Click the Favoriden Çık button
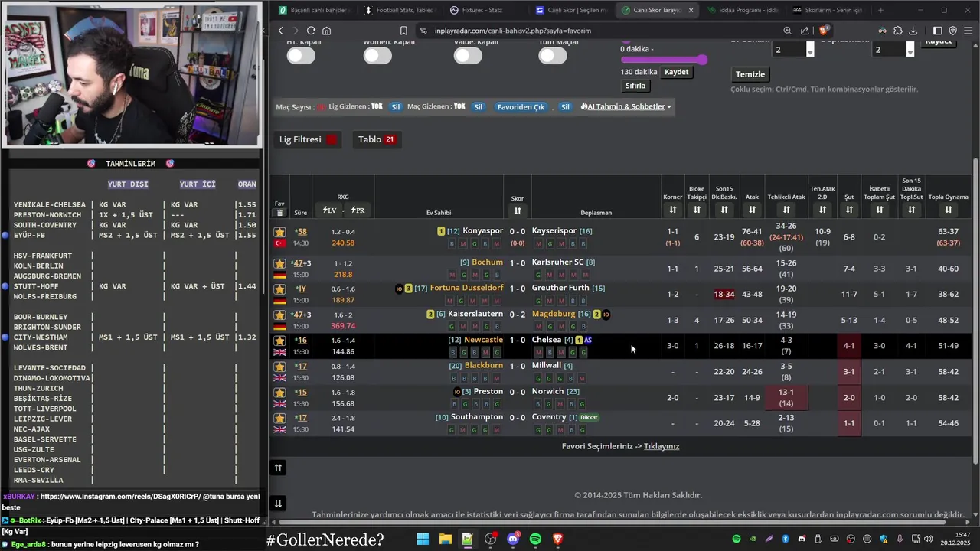The height and width of the screenshot is (551, 980). point(521,107)
